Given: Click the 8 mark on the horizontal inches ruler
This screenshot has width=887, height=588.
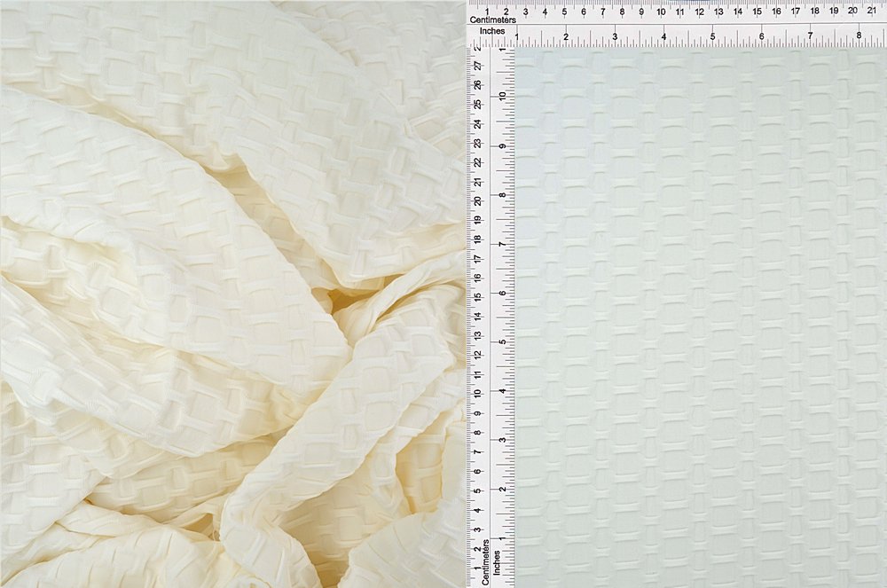Looking at the screenshot, I should coord(859,35).
